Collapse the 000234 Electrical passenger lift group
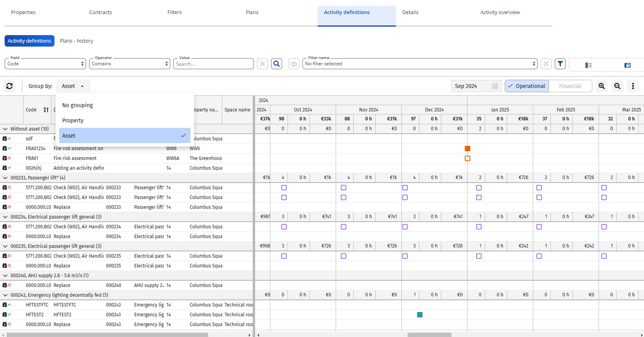Viewport: 644px width, 337px height. [5, 217]
